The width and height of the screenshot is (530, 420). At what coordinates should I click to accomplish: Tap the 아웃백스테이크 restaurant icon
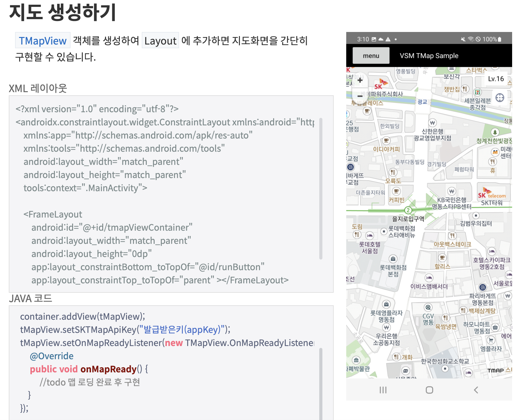(x=452, y=235)
